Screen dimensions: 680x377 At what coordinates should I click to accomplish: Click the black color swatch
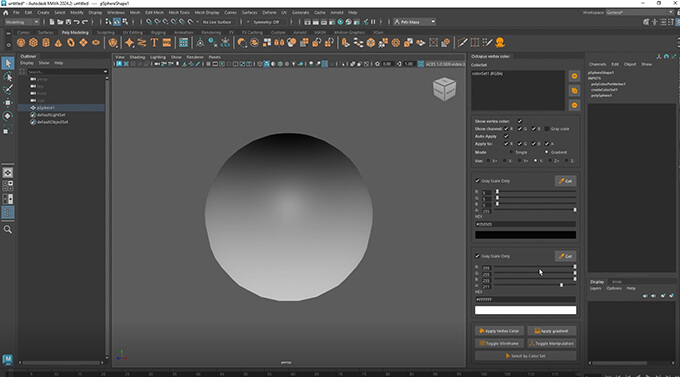[525, 235]
